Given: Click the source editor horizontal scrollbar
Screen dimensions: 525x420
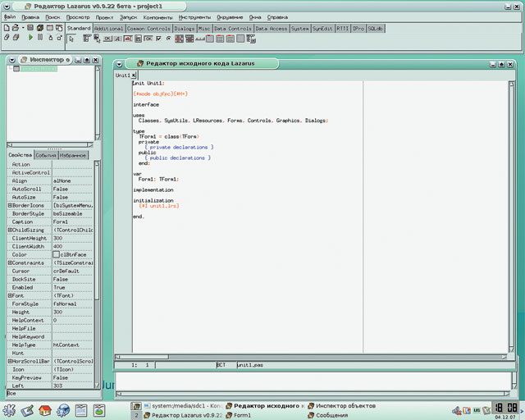Looking at the screenshot, I should pyautogui.click(x=311, y=357).
